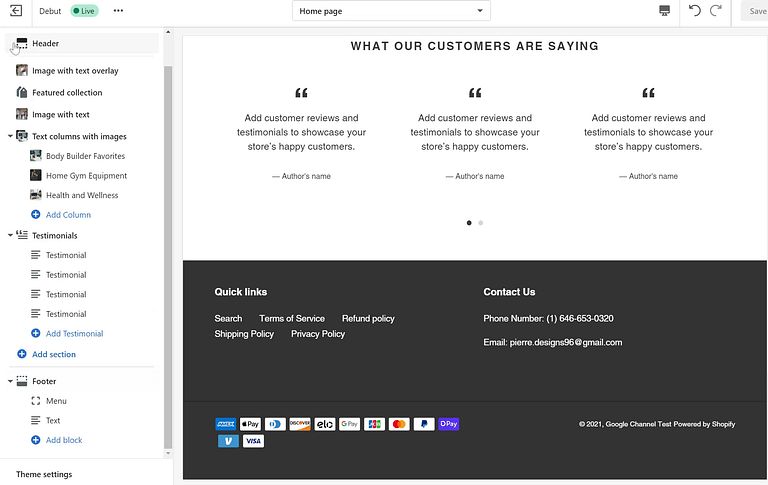Viewport: 768px width, 485px height.
Task: Click the Powered by Shopify link
Action: coord(704,424)
